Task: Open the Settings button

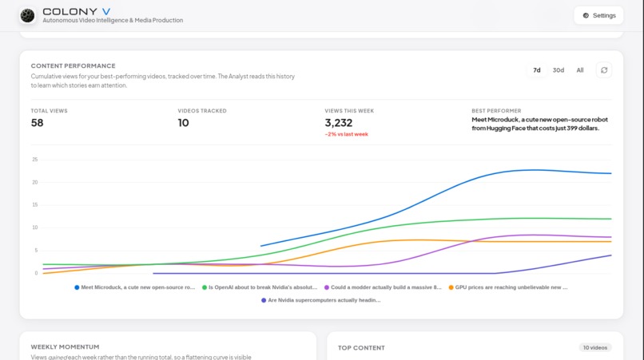Action: click(598, 16)
